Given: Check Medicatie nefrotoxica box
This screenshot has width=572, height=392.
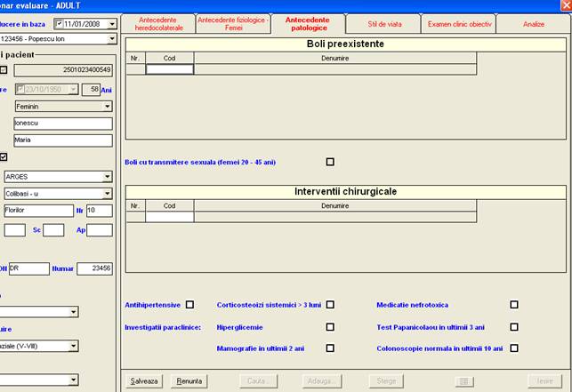Looking at the screenshot, I should pyautogui.click(x=514, y=305).
